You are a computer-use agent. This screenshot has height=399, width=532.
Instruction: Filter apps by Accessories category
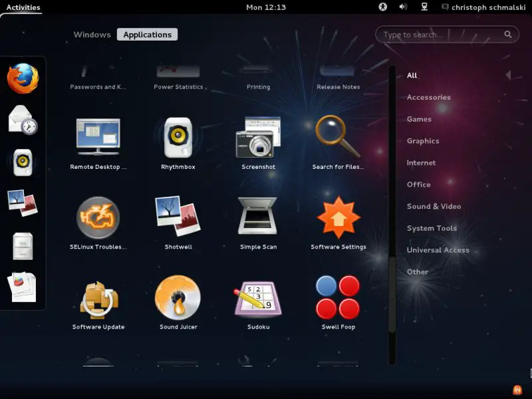point(429,97)
